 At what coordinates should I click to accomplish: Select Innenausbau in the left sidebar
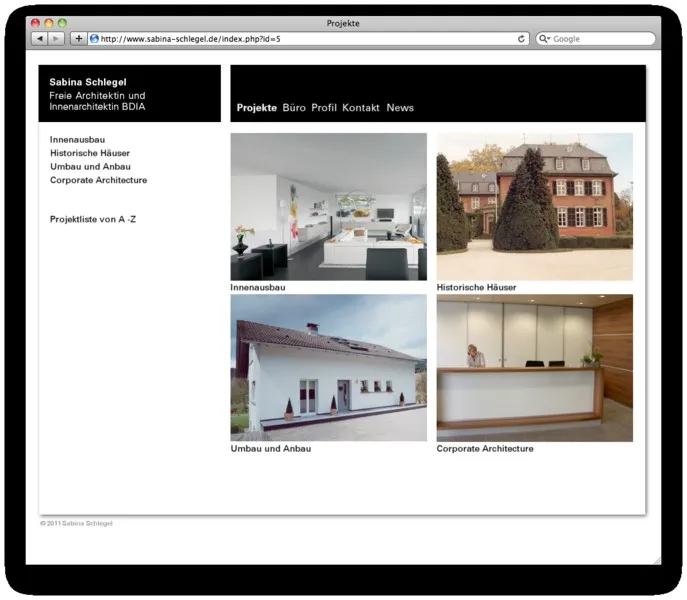78,140
